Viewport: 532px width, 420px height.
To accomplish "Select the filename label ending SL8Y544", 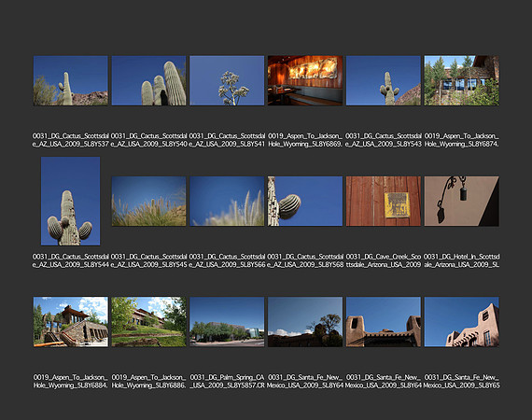I will coord(71,260).
